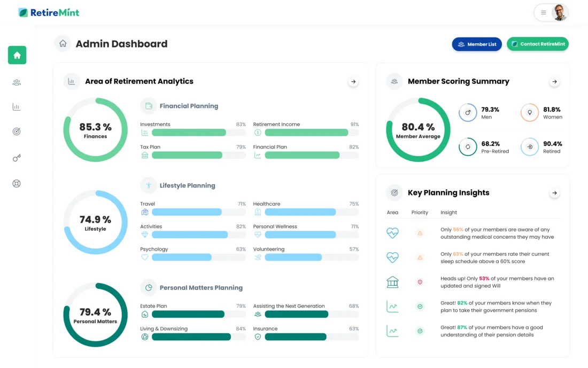Click the Insurance shield icon
This screenshot has width=588, height=368.
[x=258, y=337]
